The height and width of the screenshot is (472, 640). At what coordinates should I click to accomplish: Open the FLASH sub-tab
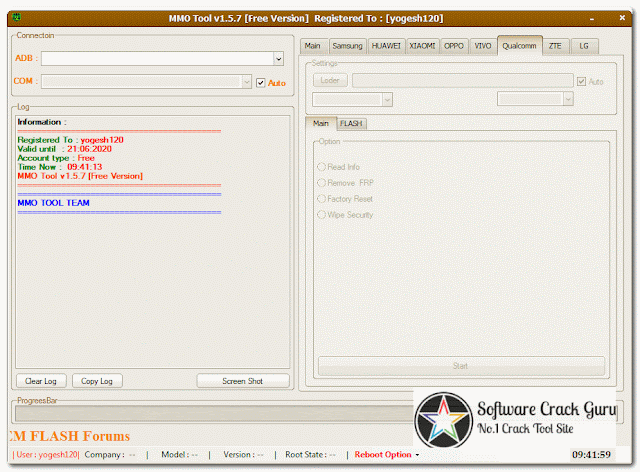351,124
